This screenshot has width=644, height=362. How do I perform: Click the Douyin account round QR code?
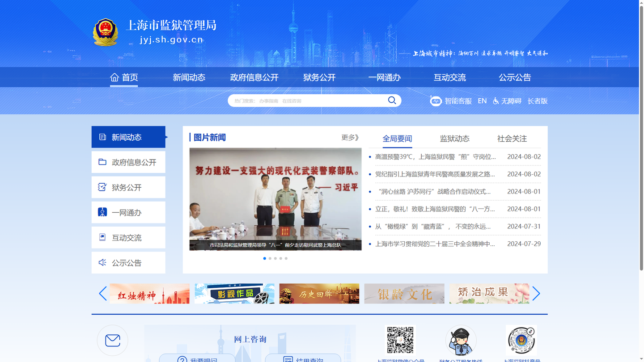coord(521,341)
